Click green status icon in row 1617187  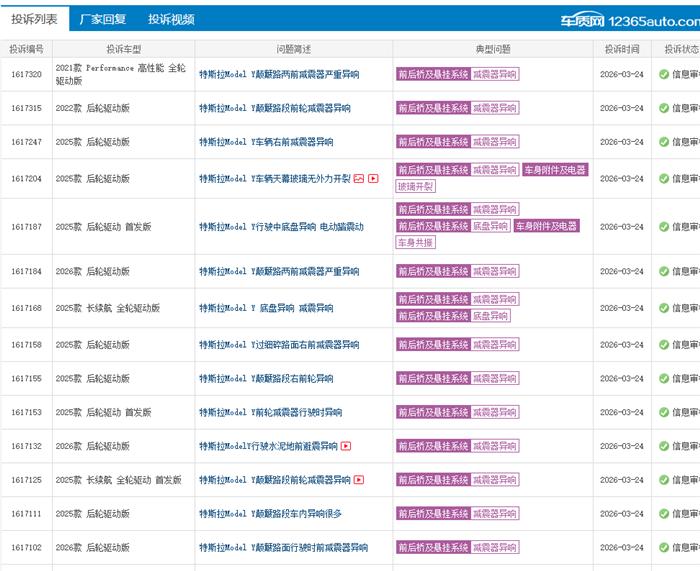(664, 227)
